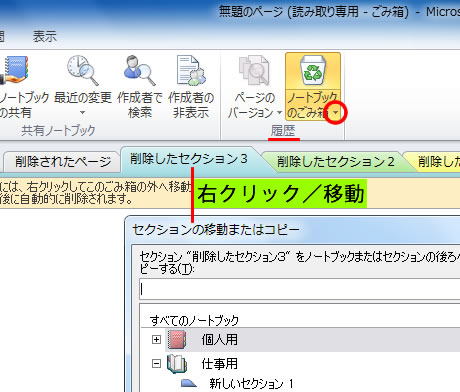Open the ノートブックのごみ箱 dropdown arrow

336,113
